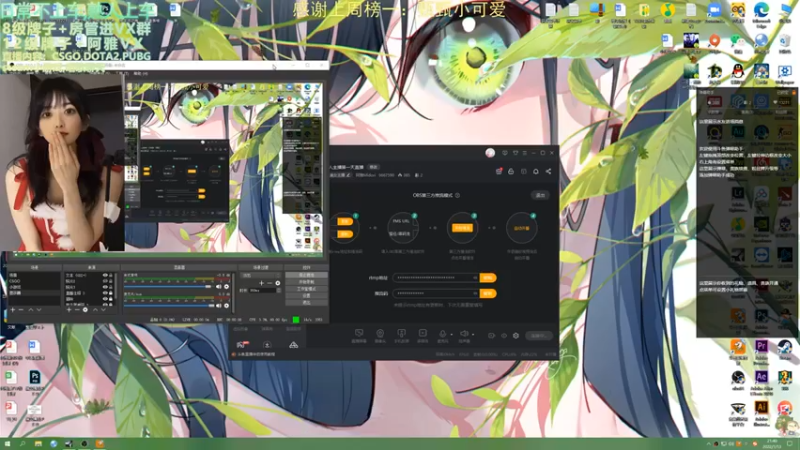Screen dimensions: 800x450
Task: Open scene transition properties gear
Action: point(278,283)
